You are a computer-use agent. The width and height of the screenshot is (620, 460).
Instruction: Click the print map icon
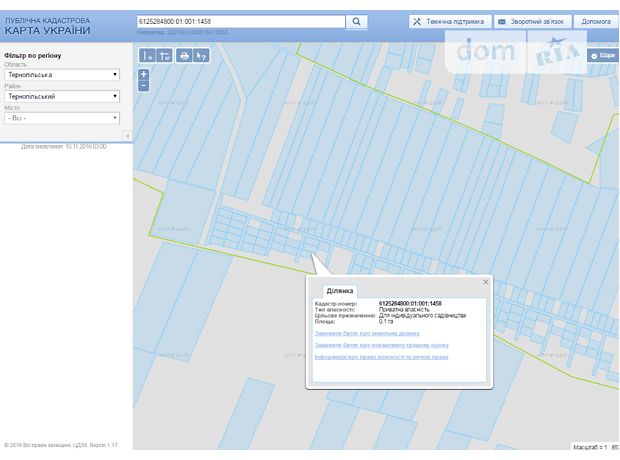click(x=184, y=56)
